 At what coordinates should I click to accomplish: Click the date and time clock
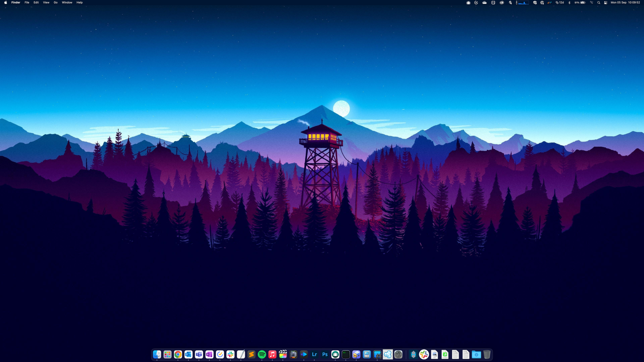coord(625,3)
